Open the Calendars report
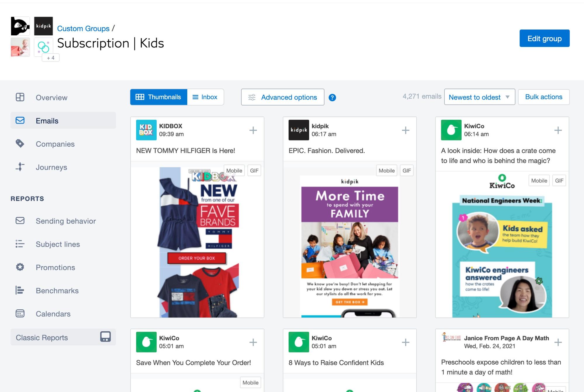Image resolution: width=584 pixels, height=392 pixels. tap(63, 314)
